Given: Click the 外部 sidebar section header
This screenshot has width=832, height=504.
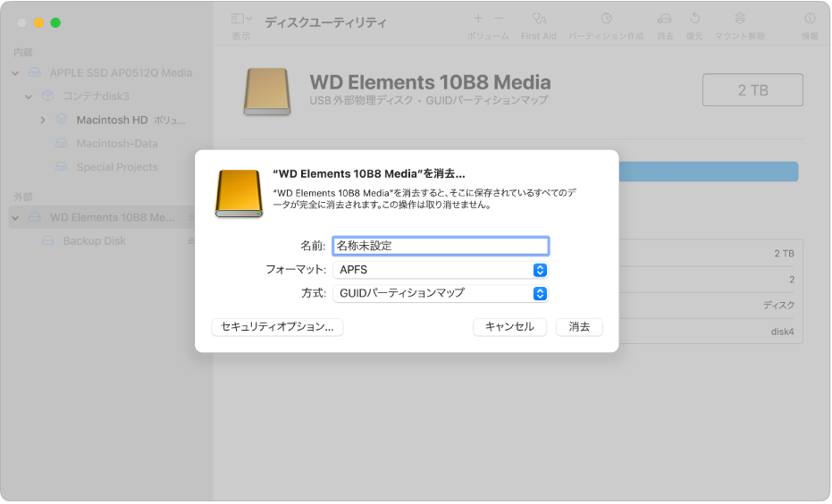Looking at the screenshot, I should [23, 197].
